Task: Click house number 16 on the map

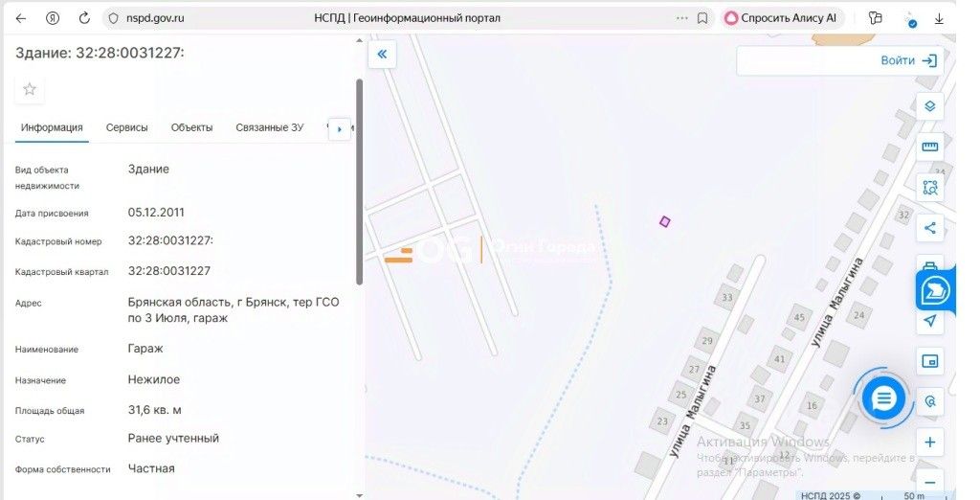Action: click(812, 405)
